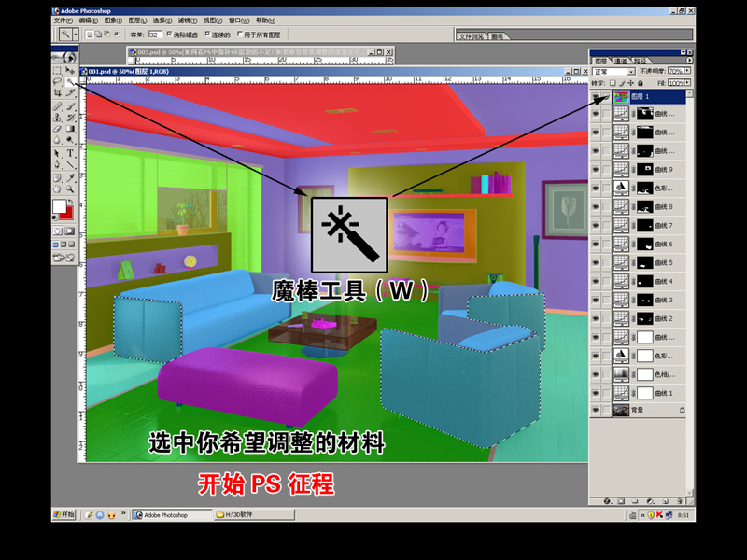Switch to the 通道 channels tab
Image resolution: width=747 pixels, height=560 pixels.
tap(621, 61)
